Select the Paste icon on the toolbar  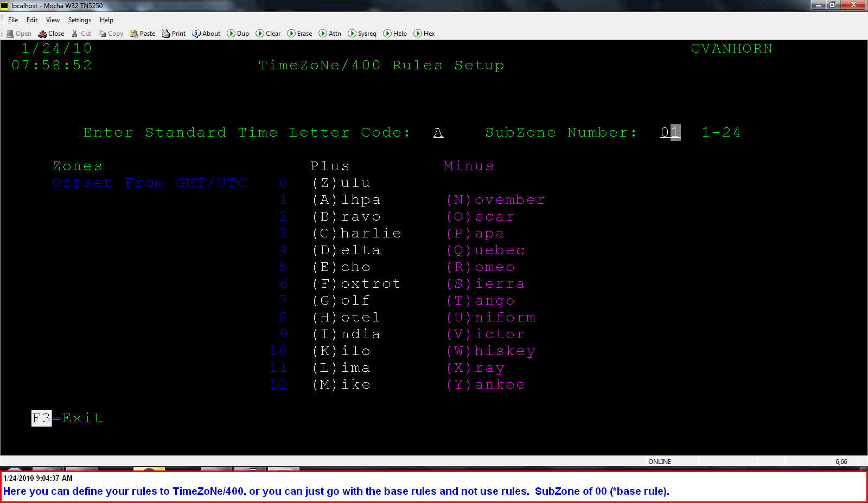tap(142, 33)
